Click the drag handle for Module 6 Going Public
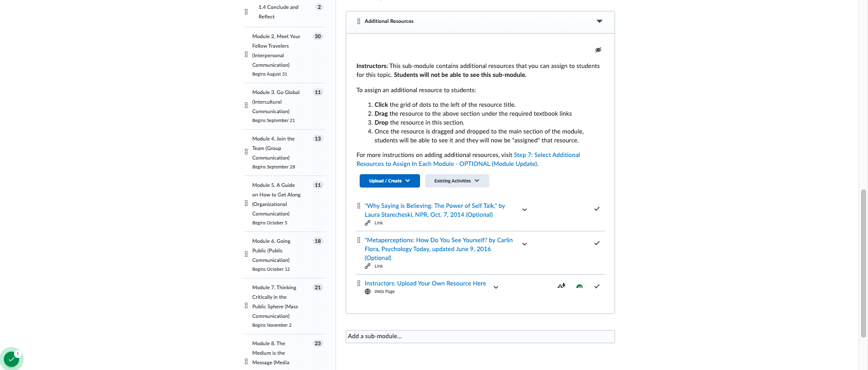This screenshot has width=868, height=370. 246,254
